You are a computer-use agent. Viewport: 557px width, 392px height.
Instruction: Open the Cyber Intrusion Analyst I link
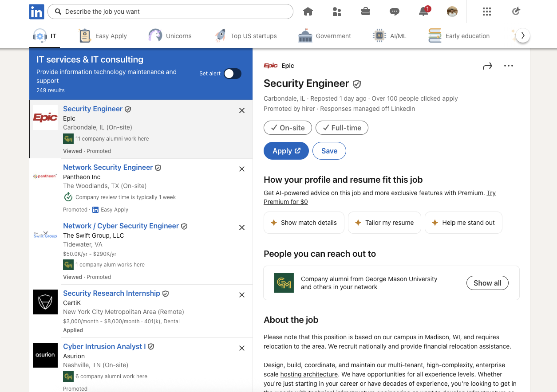(x=104, y=346)
